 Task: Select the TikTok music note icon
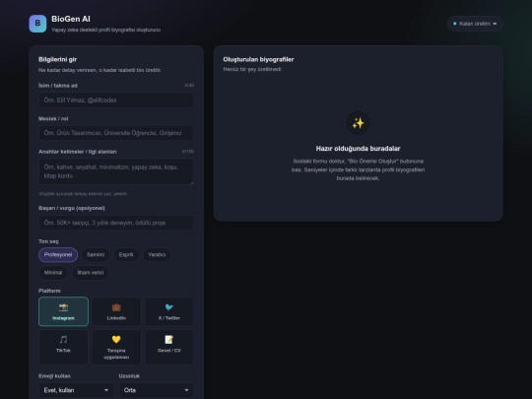click(x=63, y=340)
